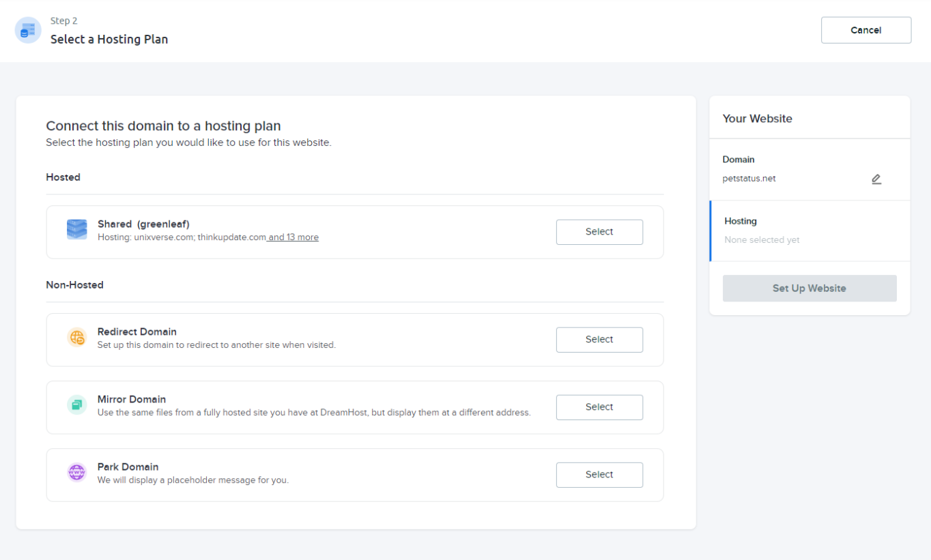Select the Shared (greenleaf) hosting plan
The image size is (931, 560).
point(599,231)
